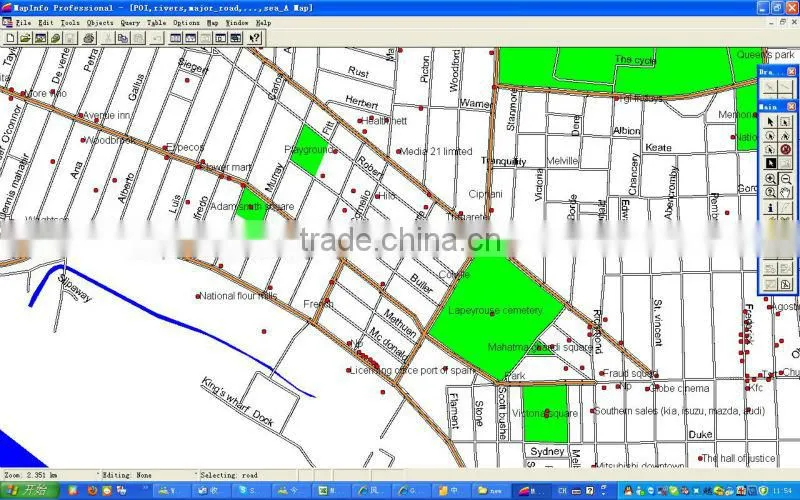
Task: Open the Table menu
Action: tap(157, 22)
